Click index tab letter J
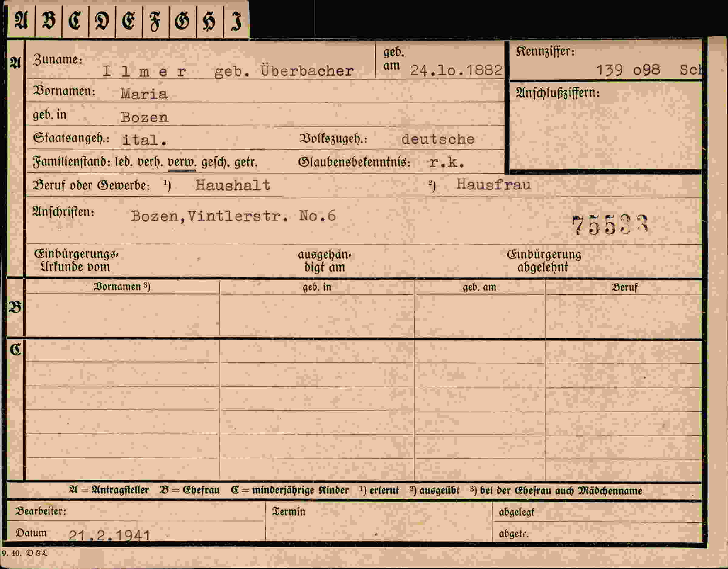The width and height of the screenshot is (728, 569). pos(236,21)
